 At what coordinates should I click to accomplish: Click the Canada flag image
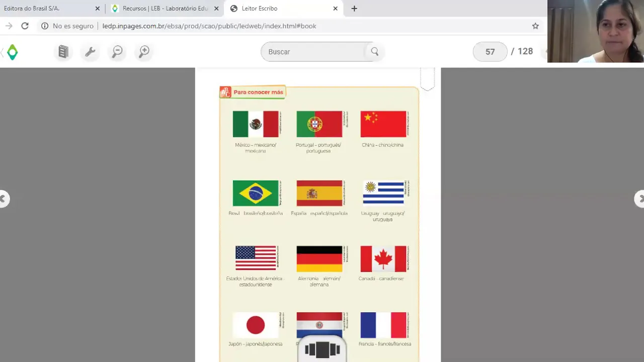tap(383, 259)
